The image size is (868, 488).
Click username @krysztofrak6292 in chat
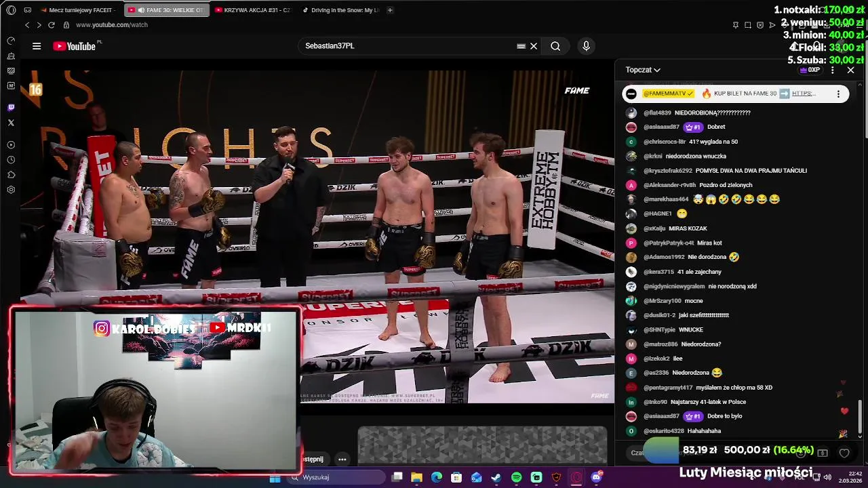click(x=667, y=171)
